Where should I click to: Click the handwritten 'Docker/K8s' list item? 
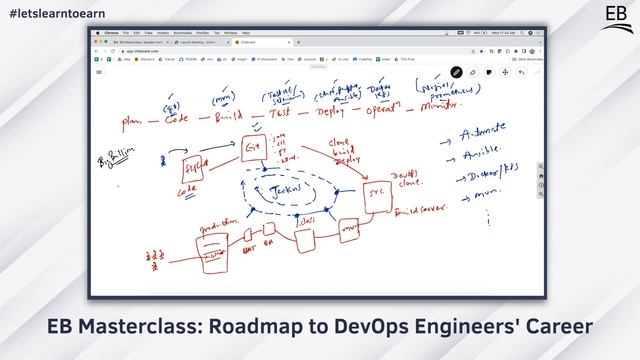click(x=493, y=173)
